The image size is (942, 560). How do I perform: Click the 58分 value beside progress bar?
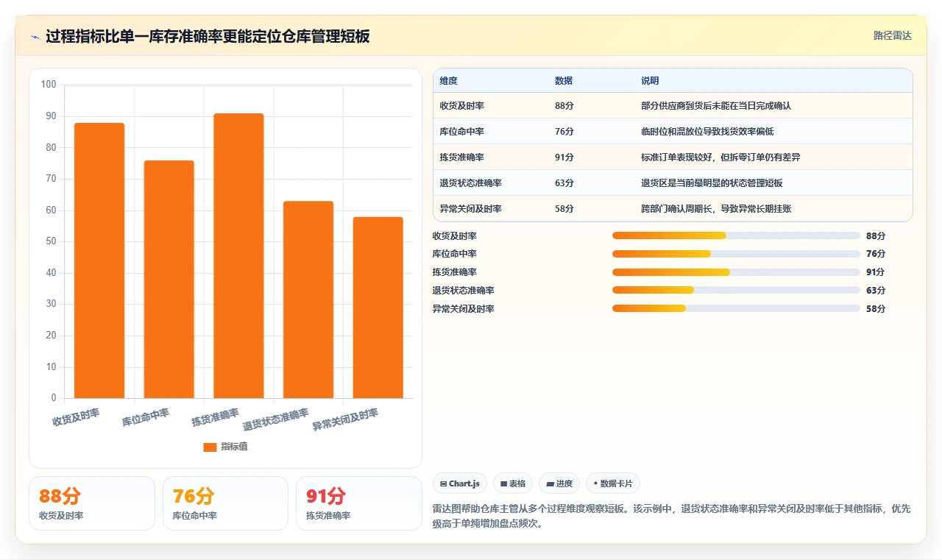[876, 309]
